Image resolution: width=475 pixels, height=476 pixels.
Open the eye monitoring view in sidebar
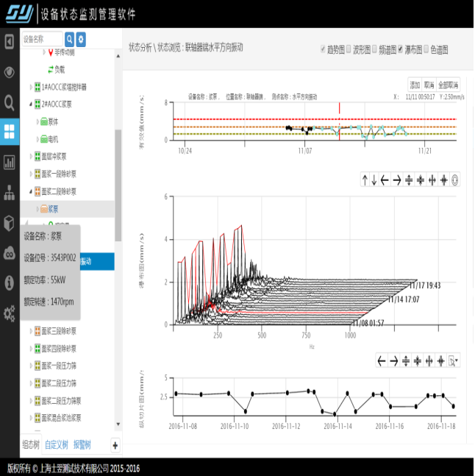(10, 72)
